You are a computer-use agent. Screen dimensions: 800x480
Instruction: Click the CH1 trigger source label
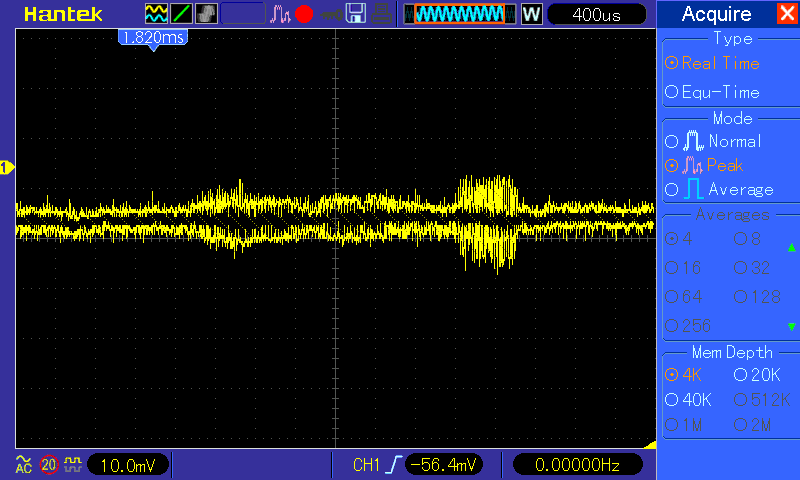(366, 465)
